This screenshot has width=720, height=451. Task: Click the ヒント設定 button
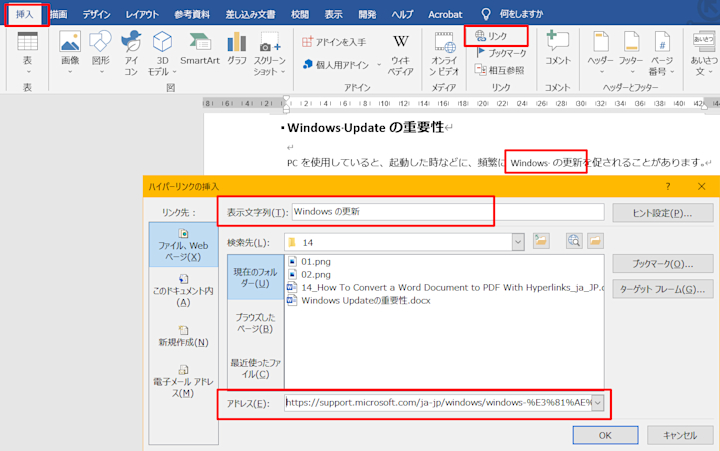(x=662, y=213)
